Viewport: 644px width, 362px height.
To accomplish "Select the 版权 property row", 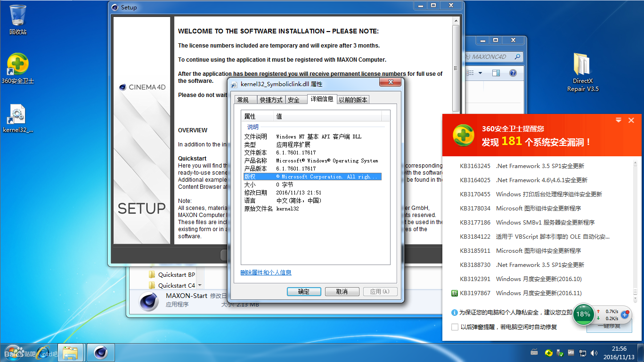I will (x=312, y=177).
